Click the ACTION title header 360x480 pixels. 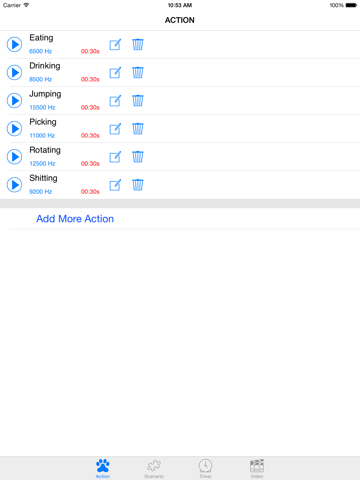tap(180, 20)
